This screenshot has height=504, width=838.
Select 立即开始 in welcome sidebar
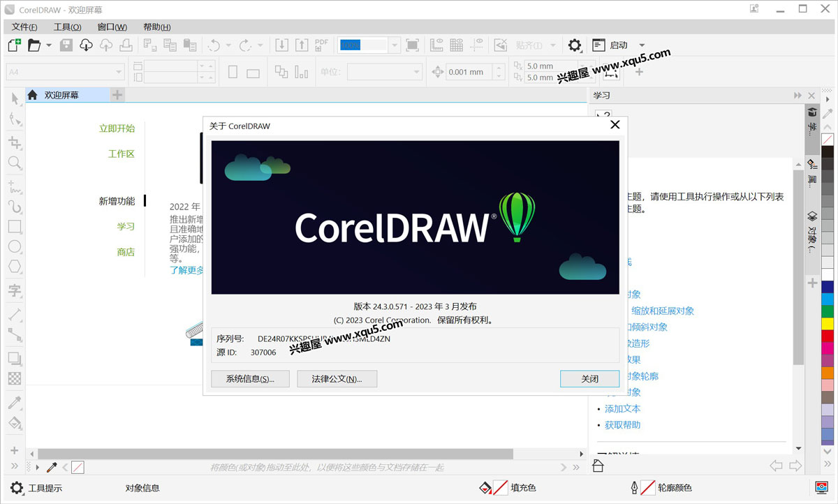pyautogui.click(x=117, y=128)
